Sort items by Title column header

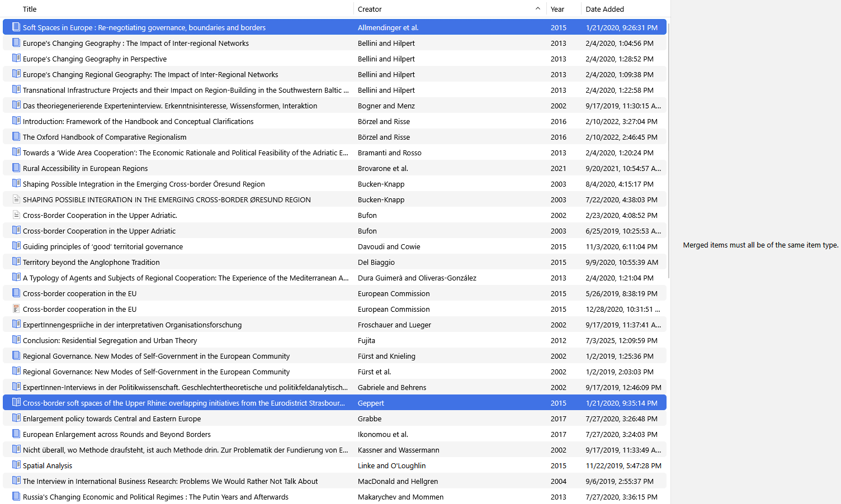pyautogui.click(x=30, y=9)
